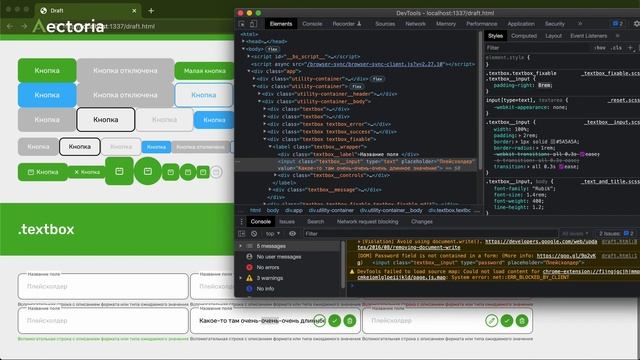Click the #5A5A5A border color swatch
Viewport: 640px width, 360px height.
(553, 142)
